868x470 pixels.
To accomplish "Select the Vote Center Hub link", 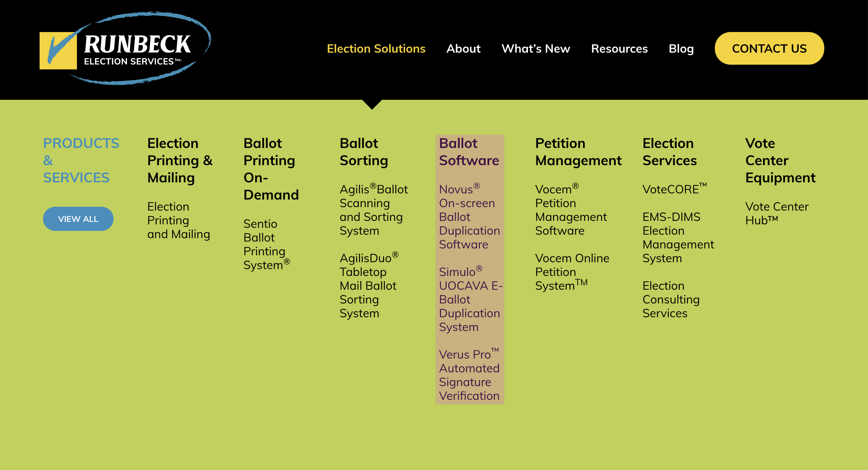I will point(777,213).
